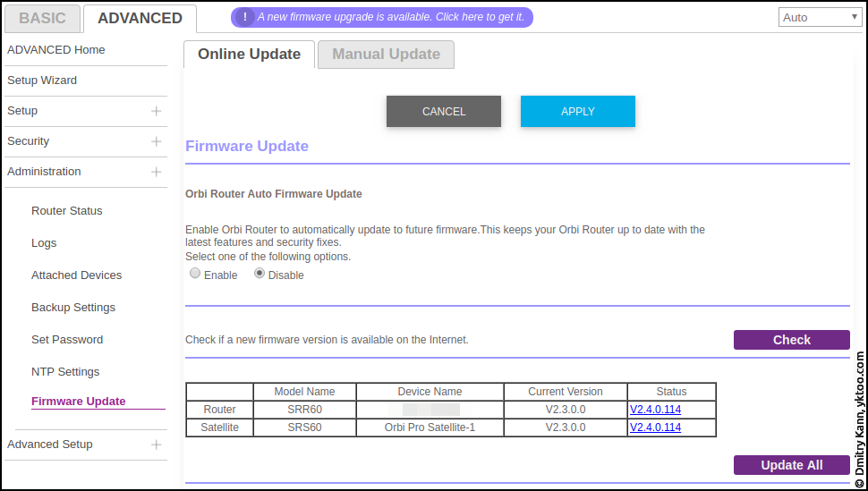This screenshot has width=868, height=491.
Task: Click the firmware upgrade available banner
Action: pos(382,17)
